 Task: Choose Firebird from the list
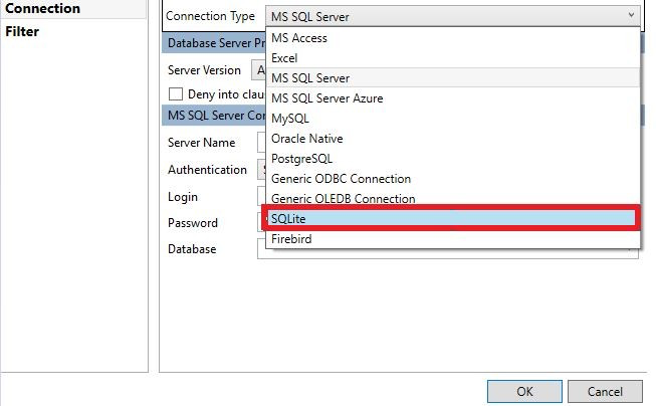pyautogui.click(x=453, y=239)
